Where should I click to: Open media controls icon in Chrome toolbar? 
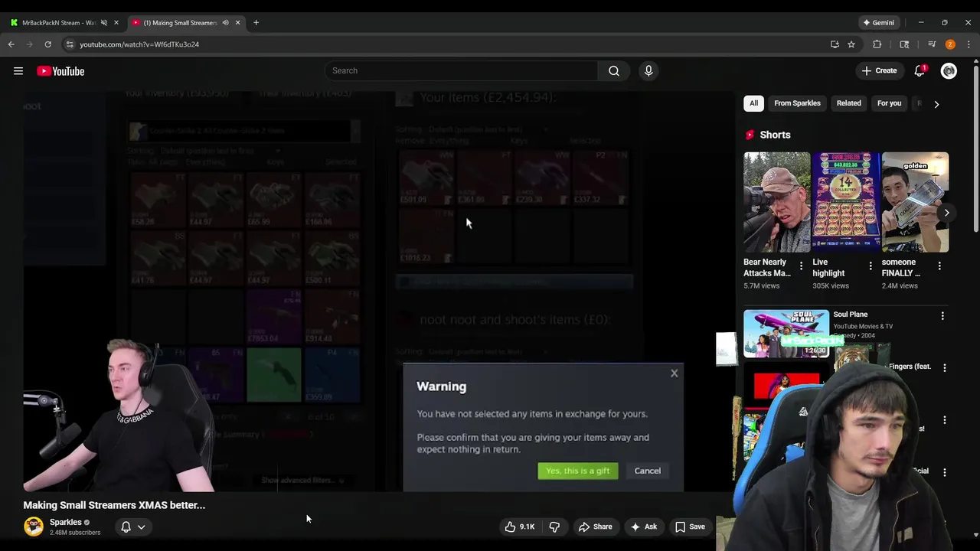tap(932, 44)
